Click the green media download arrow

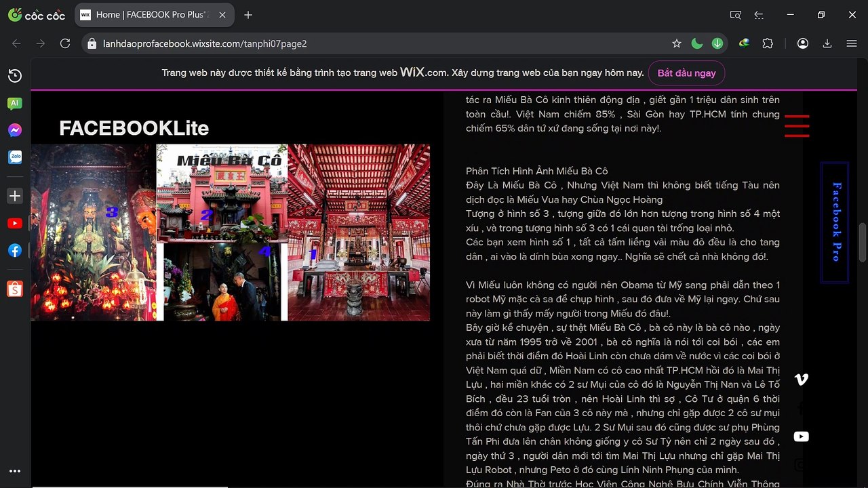point(717,43)
